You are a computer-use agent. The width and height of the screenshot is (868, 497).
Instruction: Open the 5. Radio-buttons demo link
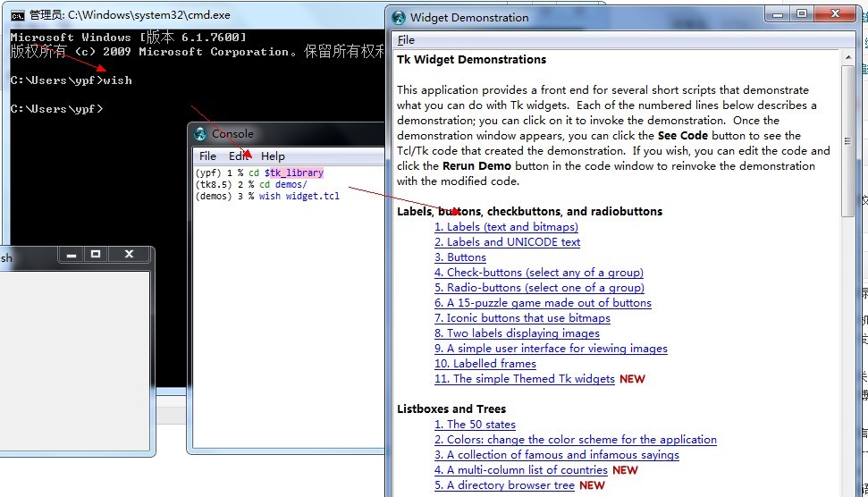tap(539, 287)
